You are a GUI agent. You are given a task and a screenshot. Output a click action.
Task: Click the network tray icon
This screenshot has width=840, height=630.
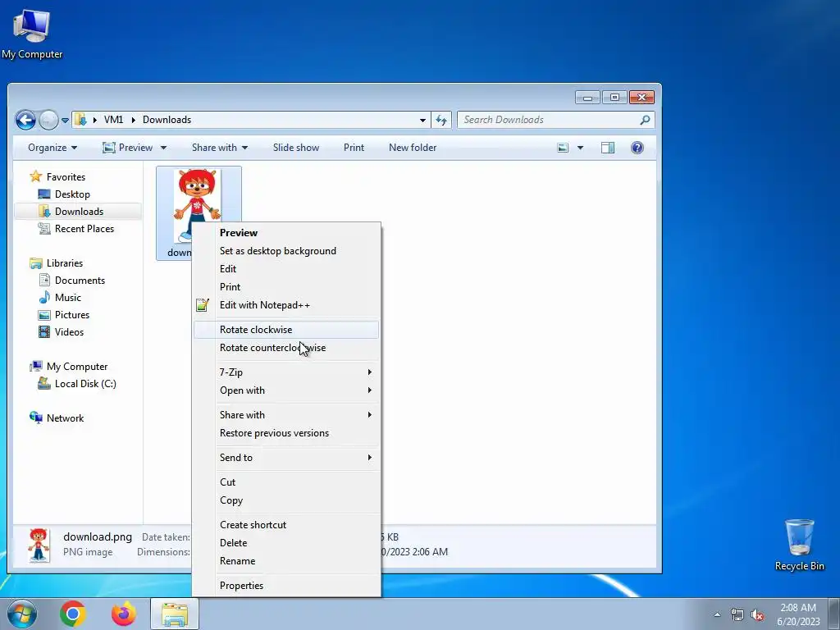[x=737, y=614]
